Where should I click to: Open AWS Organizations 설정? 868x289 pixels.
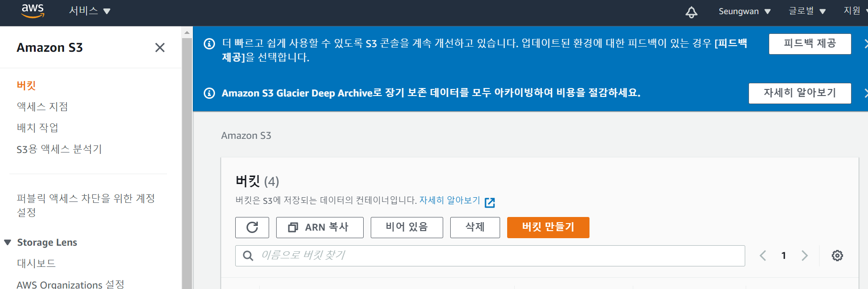tap(71, 284)
